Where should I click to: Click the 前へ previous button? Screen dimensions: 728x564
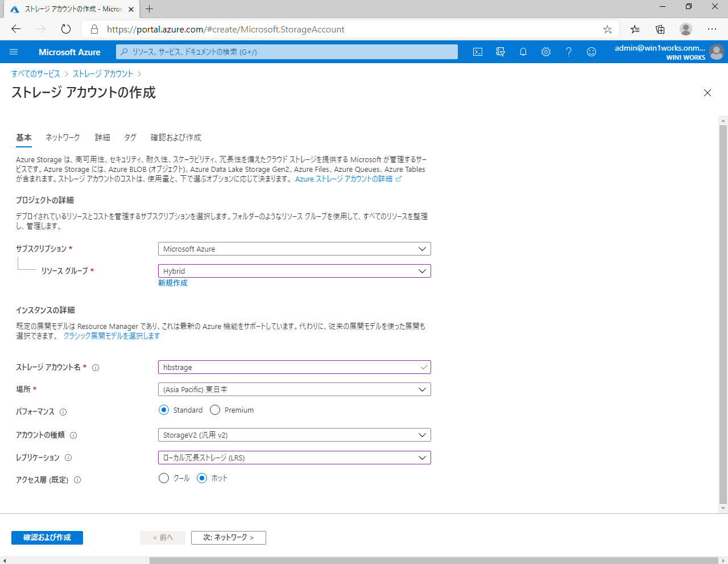[x=163, y=537]
